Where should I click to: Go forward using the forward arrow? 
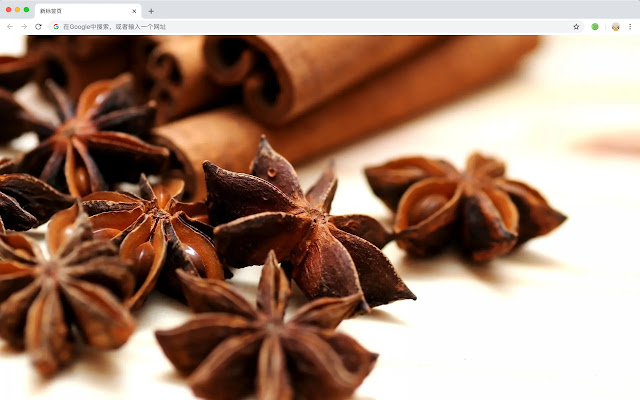click(24, 27)
